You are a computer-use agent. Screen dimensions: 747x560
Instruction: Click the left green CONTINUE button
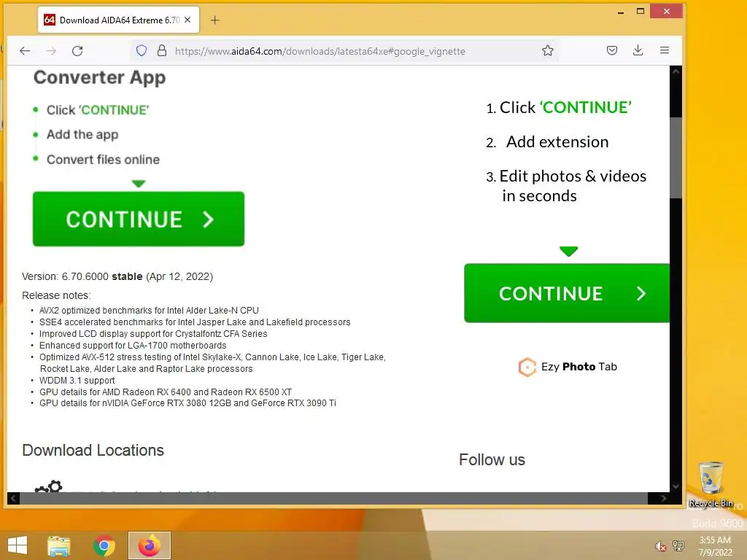pyautogui.click(x=139, y=219)
